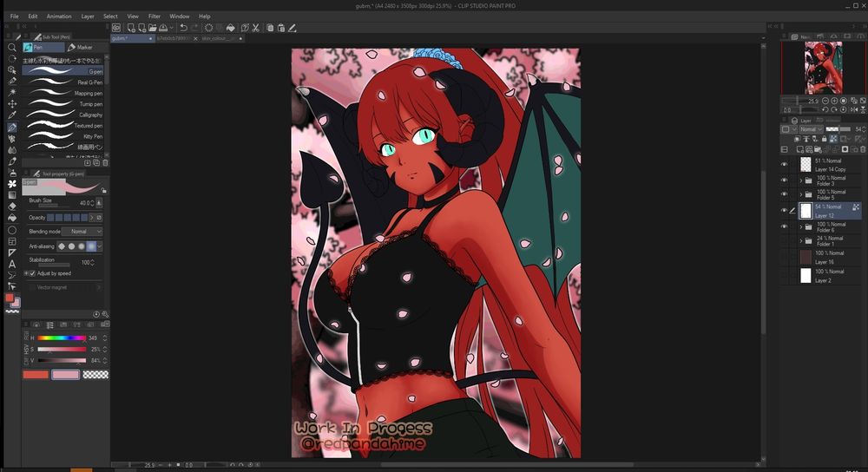Click the flip horizontal icon in Navigator

pyautogui.click(x=853, y=110)
